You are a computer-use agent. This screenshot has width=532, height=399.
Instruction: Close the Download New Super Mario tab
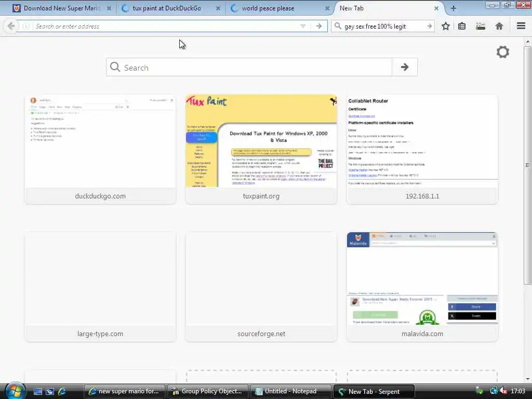coord(109,8)
